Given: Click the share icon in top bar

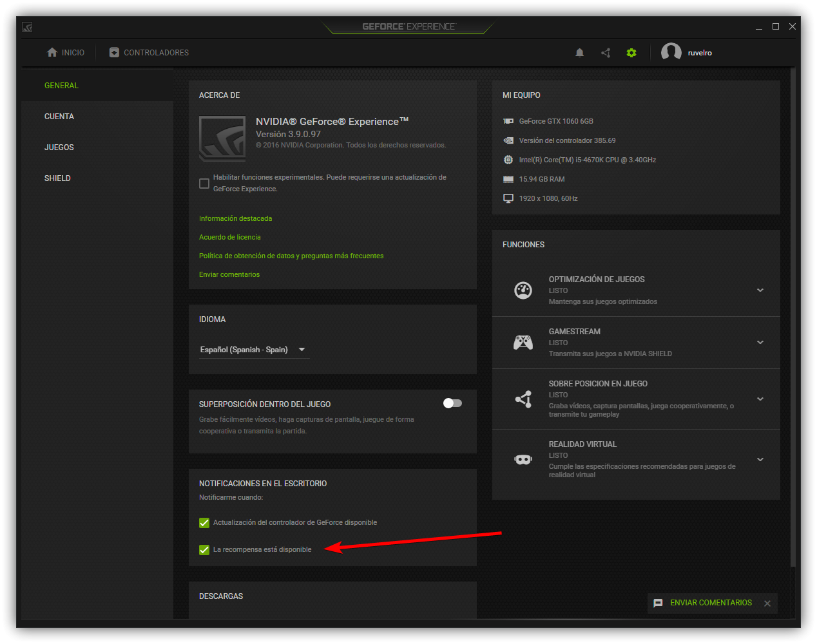Looking at the screenshot, I should coord(606,53).
